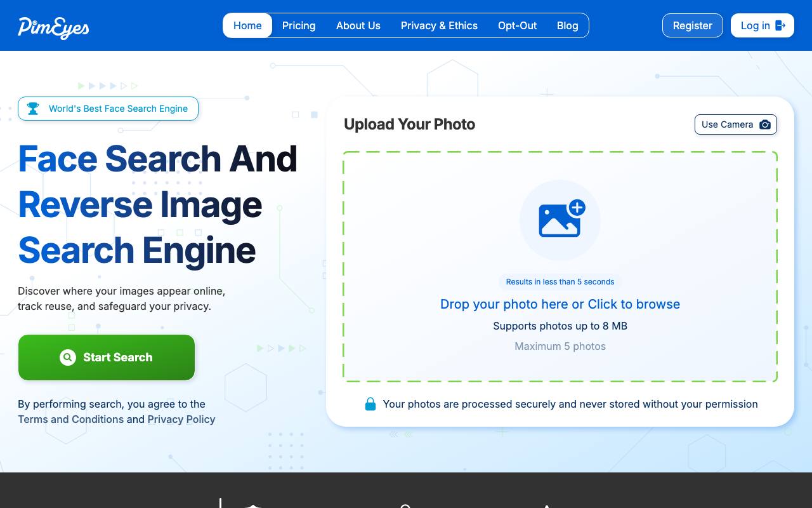Click the trophy icon badge
The height and width of the screenshot is (508, 812).
[x=33, y=109]
